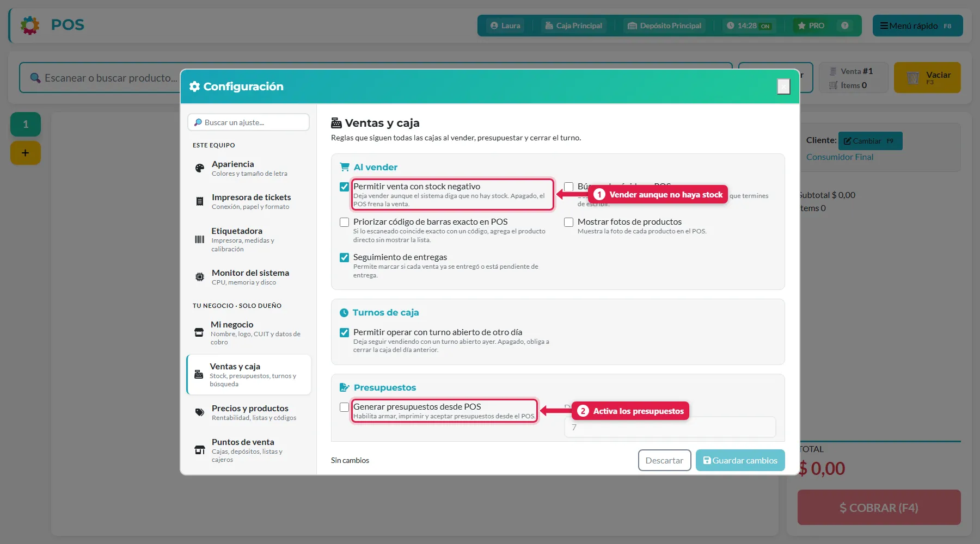
Task: Disable Seguimiento de entregas checkbox
Action: pyautogui.click(x=344, y=257)
